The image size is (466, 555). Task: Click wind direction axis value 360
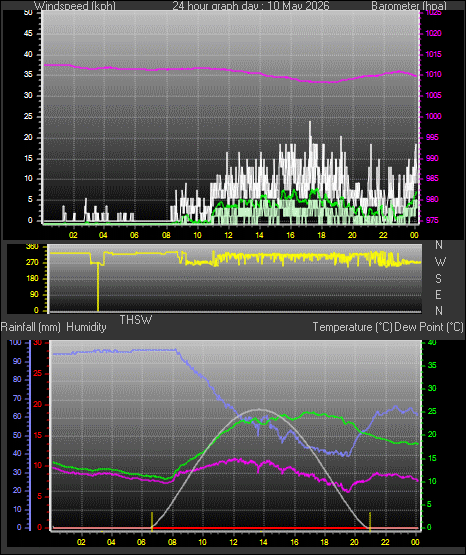(x=32, y=247)
